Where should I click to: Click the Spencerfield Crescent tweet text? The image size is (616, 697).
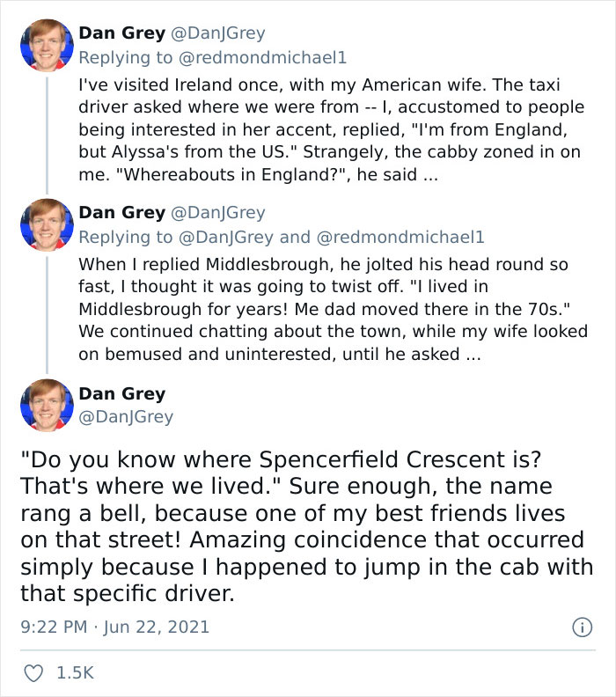pos(306,526)
